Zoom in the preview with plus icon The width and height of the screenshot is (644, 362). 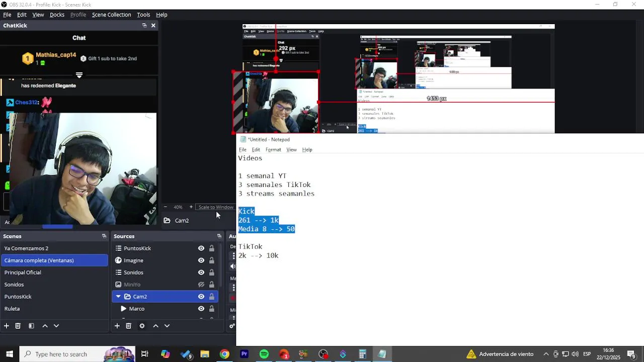tap(191, 207)
